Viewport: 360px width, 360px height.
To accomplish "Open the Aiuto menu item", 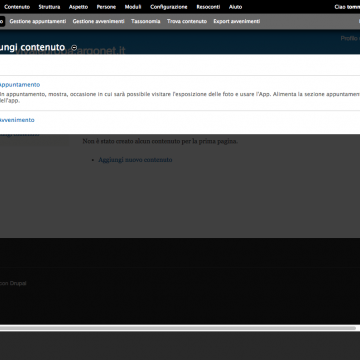I will click(x=235, y=7).
